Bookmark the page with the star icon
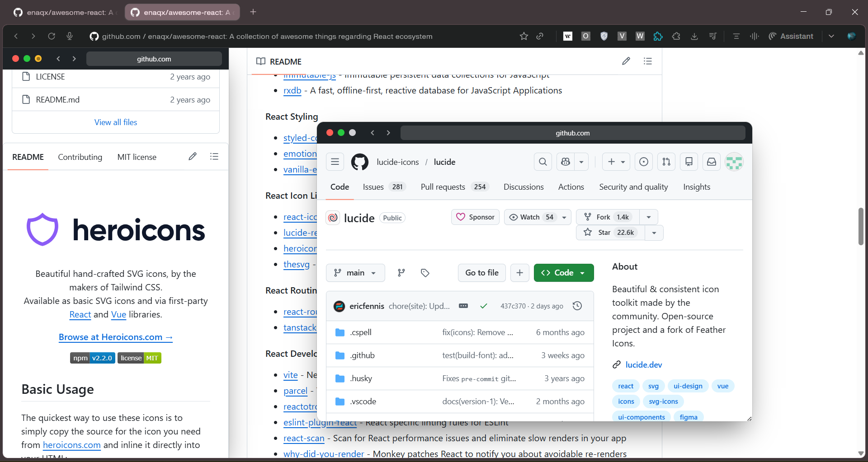 click(524, 36)
